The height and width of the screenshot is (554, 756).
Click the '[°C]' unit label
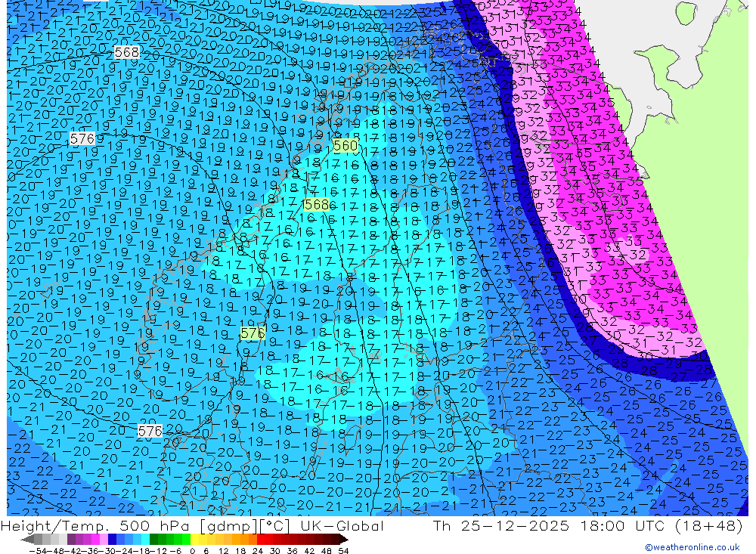point(274,526)
